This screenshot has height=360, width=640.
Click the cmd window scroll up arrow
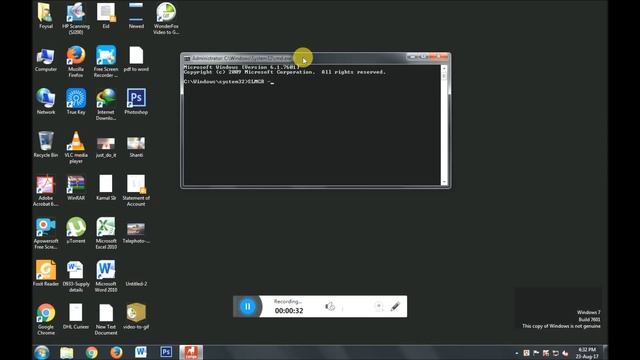(x=444, y=69)
